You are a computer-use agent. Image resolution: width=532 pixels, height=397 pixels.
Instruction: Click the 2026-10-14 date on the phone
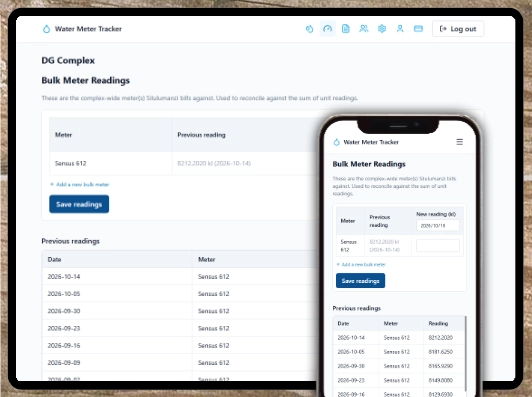pyautogui.click(x=351, y=338)
